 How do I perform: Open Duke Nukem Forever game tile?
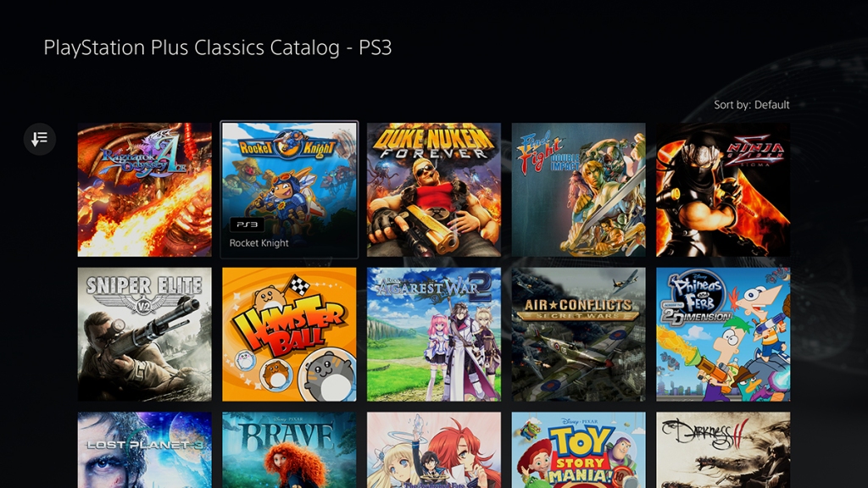click(x=434, y=190)
